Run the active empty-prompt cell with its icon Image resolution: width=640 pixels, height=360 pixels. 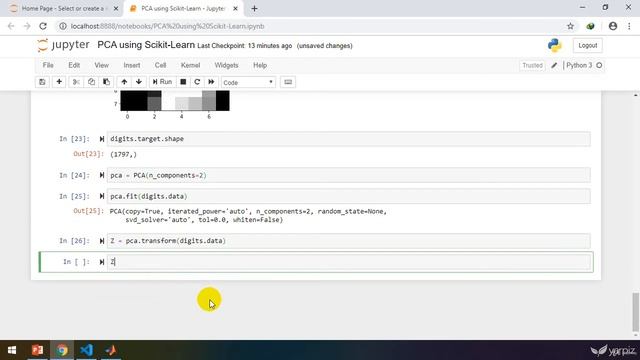[x=102, y=262]
